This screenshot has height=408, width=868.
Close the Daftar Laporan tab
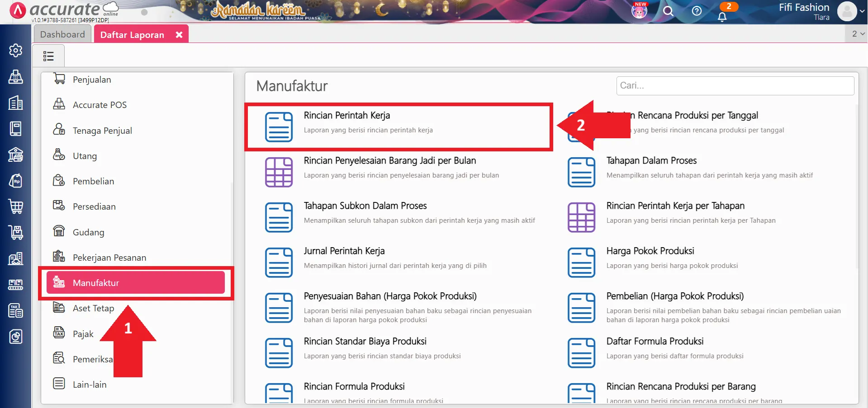coord(179,35)
